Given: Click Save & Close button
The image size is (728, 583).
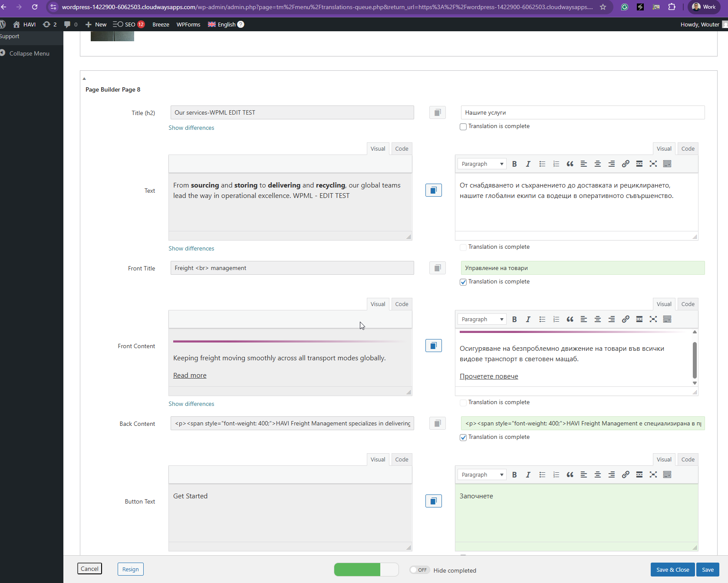Looking at the screenshot, I should [x=672, y=570].
